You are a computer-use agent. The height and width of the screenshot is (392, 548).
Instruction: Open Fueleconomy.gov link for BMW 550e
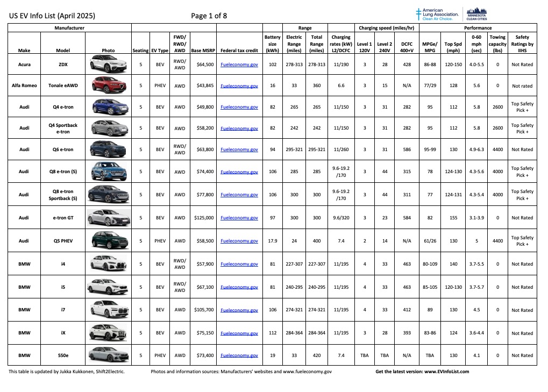tap(239, 355)
